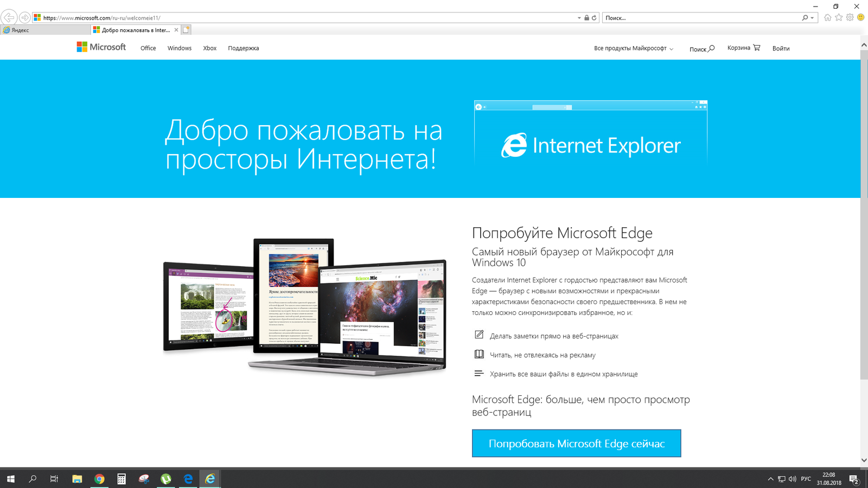This screenshot has height=488, width=868.
Task: Click the smiley feedback icon
Action: click(x=860, y=17)
